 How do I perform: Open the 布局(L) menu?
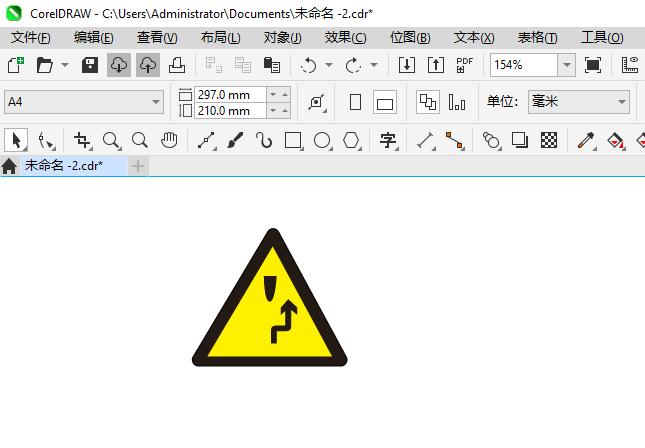(x=220, y=38)
